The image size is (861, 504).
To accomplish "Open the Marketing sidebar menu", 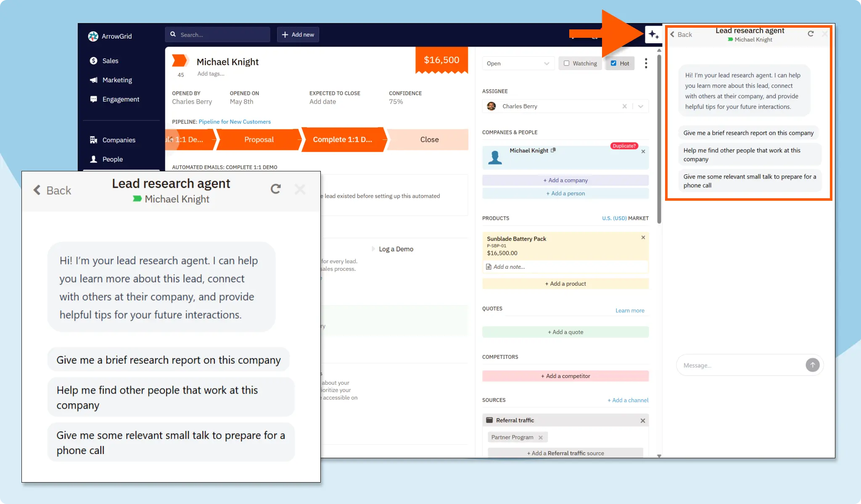I will (x=117, y=80).
